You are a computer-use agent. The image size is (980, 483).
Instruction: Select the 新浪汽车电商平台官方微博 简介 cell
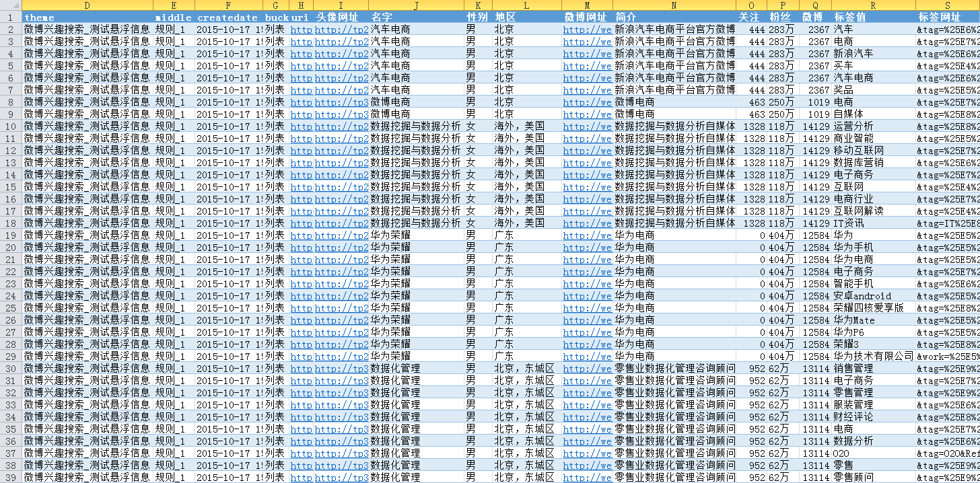[x=672, y=30]
